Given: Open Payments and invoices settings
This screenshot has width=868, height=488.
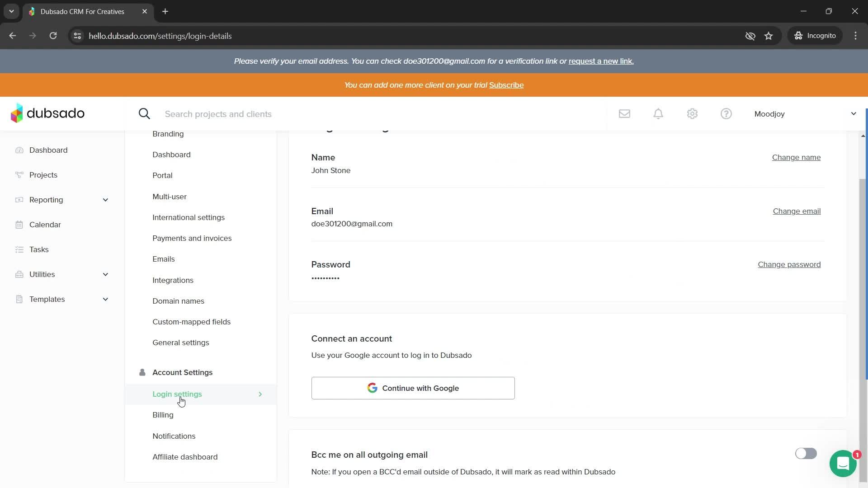Looking at the screenshot, I should [x=192, y=238].
